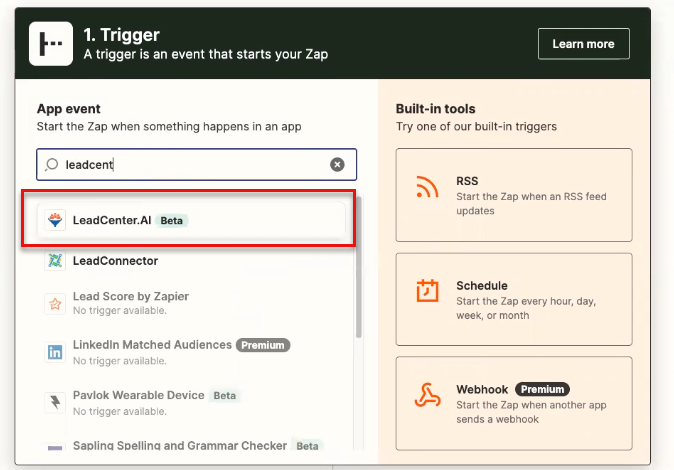Select Lead Score by Zapier entry

[x=191, y=303]
